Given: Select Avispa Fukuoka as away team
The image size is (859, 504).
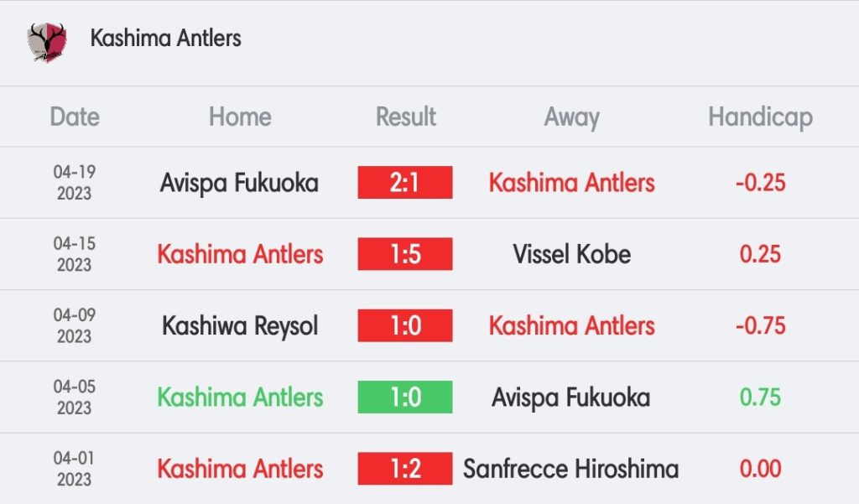Looking at the screenshot, I should tap(571, 397).
